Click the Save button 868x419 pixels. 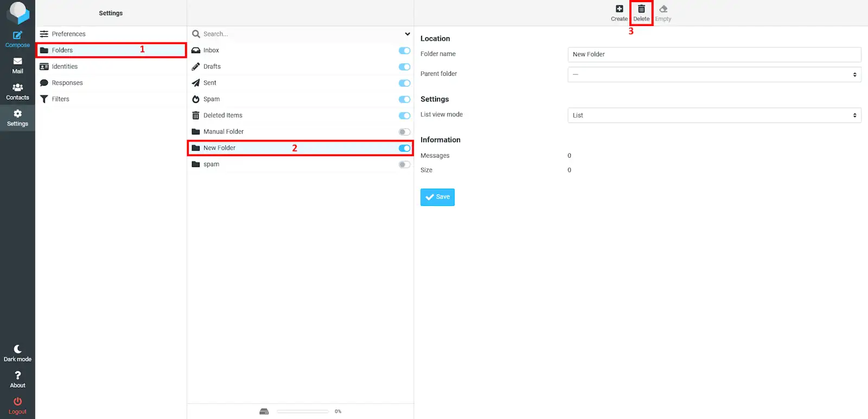437,197
